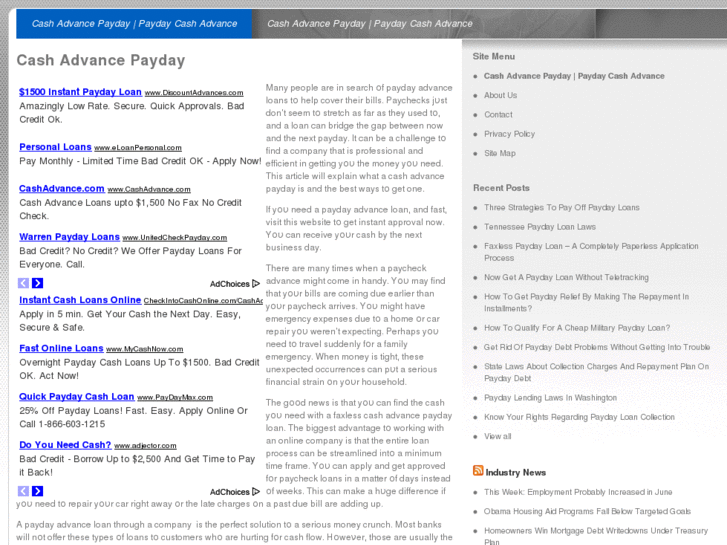This screenshot has width=727, height=545.
Task: Click the www.PayDayMax.com URL
Action: click(175, 398)
